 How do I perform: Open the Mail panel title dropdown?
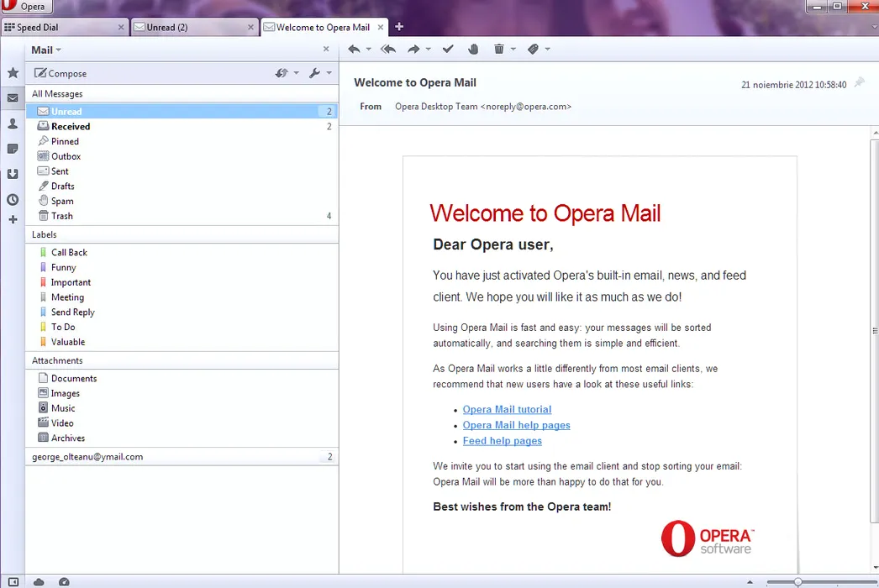tap(46, 50)
